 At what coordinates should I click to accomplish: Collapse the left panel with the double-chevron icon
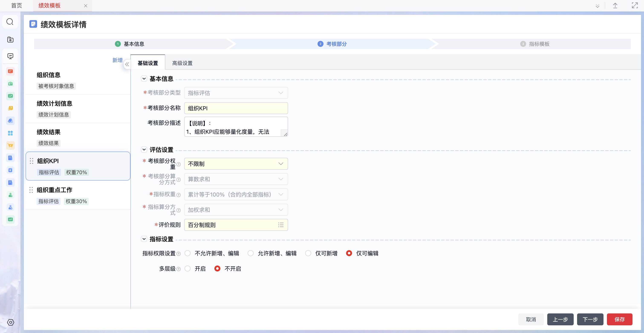[127, 64]
